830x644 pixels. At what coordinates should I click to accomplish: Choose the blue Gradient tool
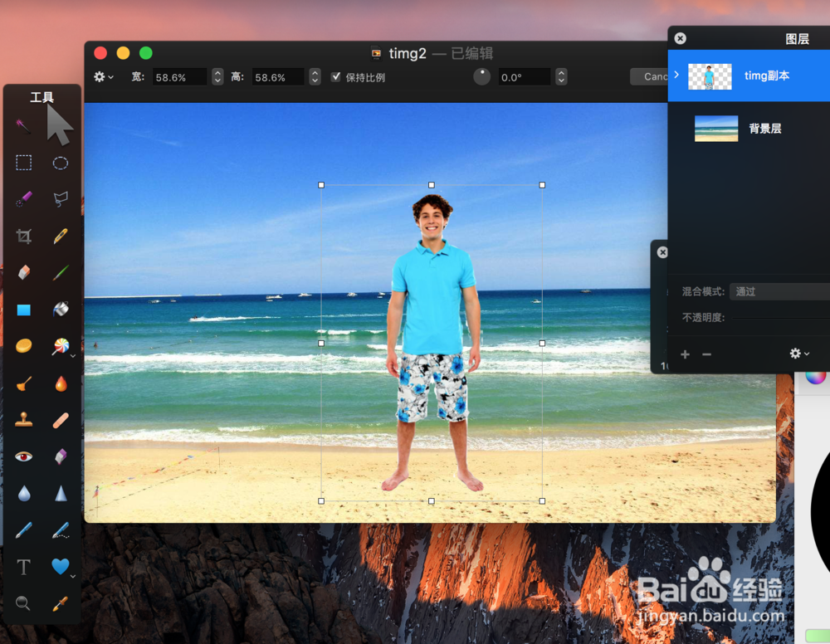[x=23, y=310]
